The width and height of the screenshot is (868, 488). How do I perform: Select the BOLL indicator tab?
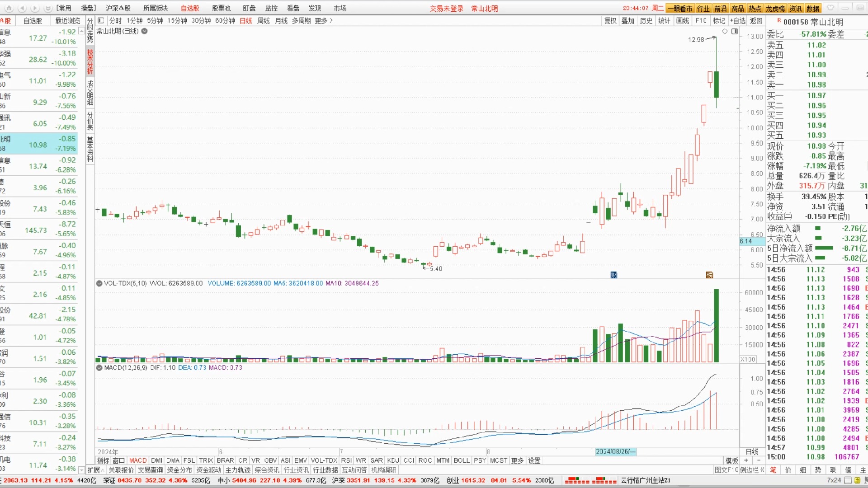coord(462,460)
